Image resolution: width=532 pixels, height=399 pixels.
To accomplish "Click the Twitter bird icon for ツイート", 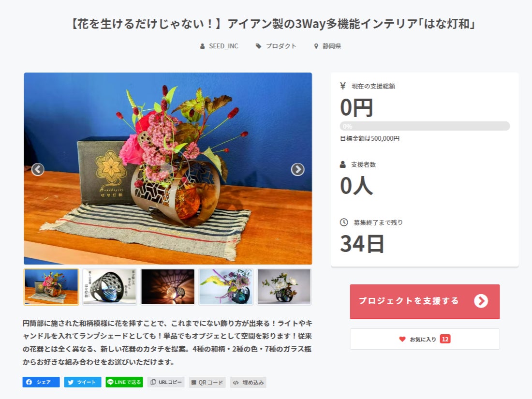I will tap(71, 382).
